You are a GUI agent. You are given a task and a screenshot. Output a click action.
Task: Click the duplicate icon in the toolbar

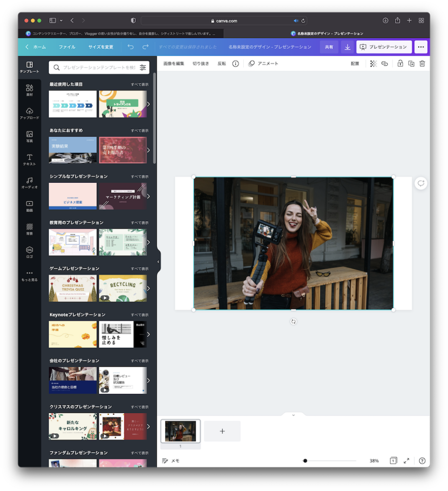(411, 63)
